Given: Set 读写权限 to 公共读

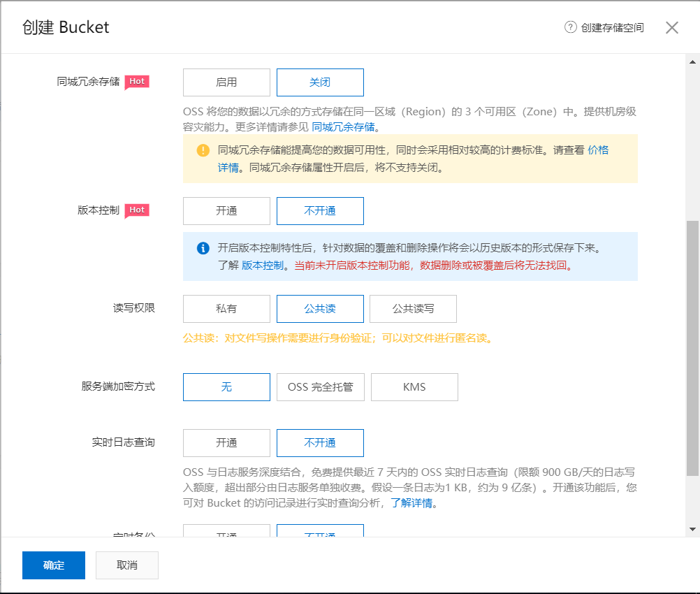Looking at the screenshot, I should point(320,309).
